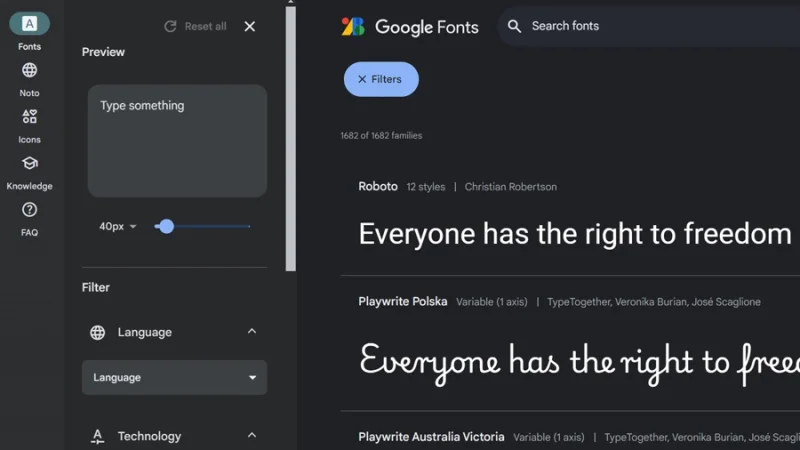Click the Technology section label

149,436
